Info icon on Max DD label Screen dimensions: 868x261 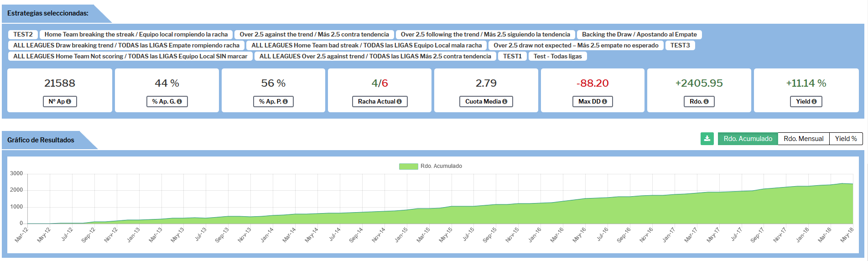pyautogui.click(x=604, y=102)
